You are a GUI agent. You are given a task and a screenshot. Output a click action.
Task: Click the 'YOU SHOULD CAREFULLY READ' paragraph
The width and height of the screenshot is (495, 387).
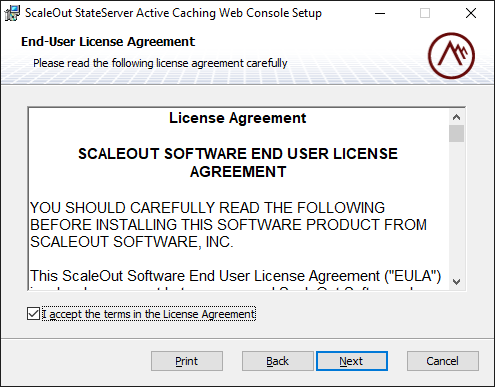(228, 225)
